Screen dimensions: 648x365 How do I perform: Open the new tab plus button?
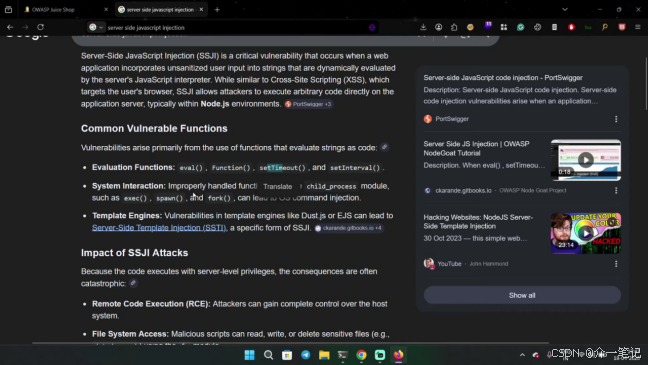click(217, 10)
